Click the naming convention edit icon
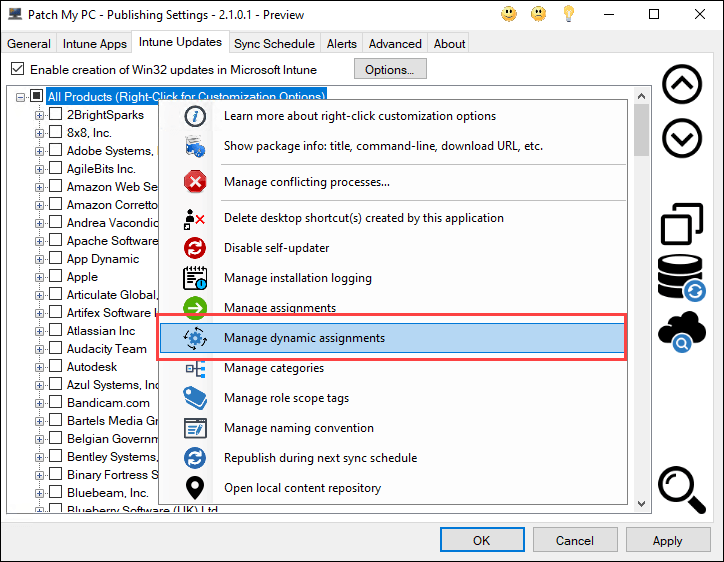 click(195, 428)
